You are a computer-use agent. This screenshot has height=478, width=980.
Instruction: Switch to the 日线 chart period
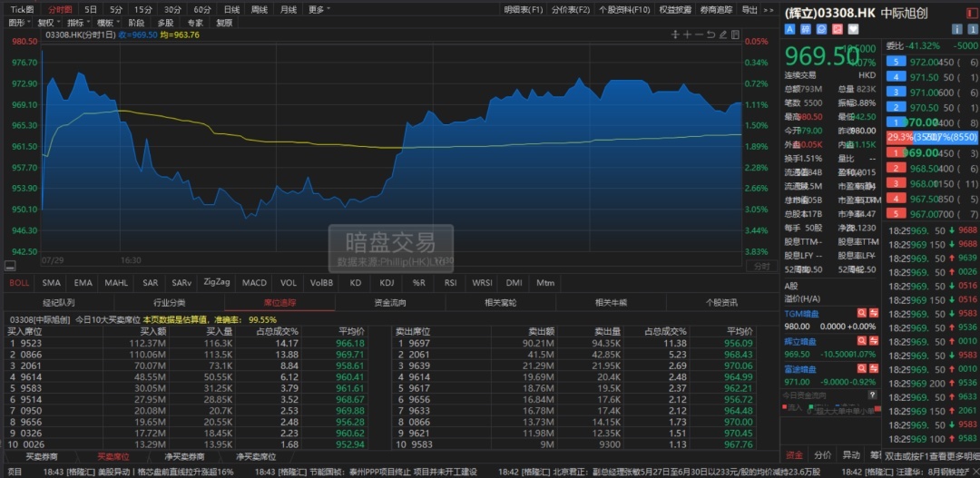coord(230,10)
